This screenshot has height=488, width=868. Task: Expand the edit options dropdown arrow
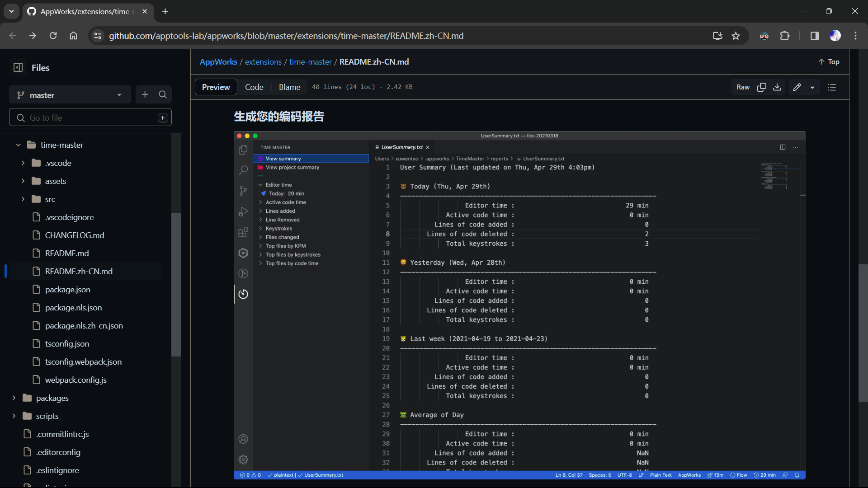pyautogui.click(x=812, y=87)
